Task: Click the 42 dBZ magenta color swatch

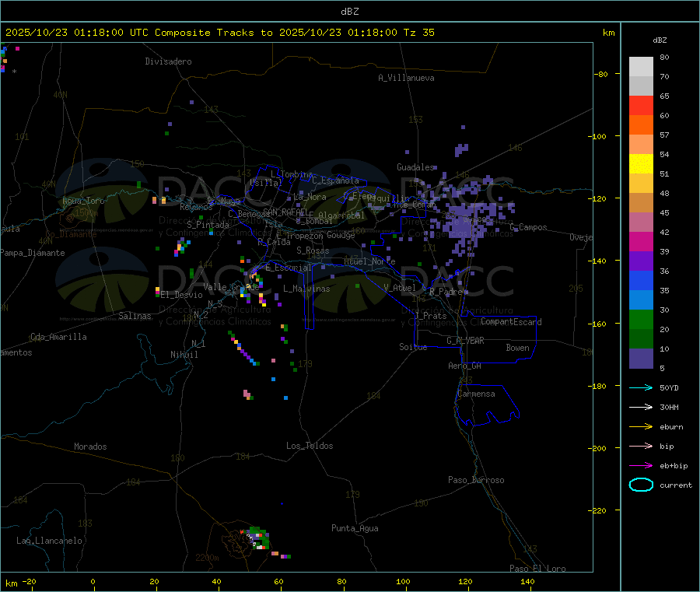Action: click(641, 241)
